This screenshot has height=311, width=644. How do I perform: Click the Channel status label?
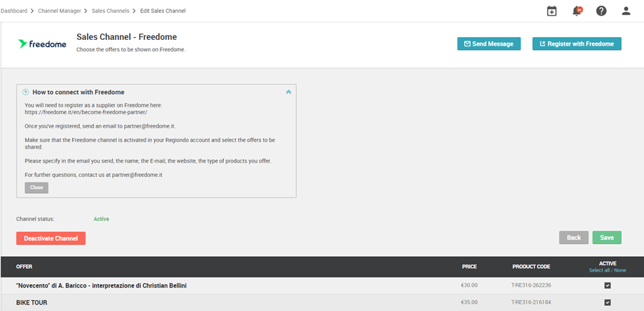coord(36,219)
